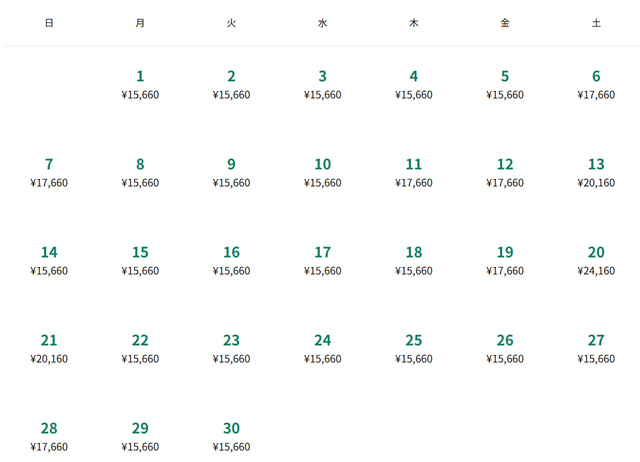
Task: Select the 11th priced ¥17,660
Action: 414,172
